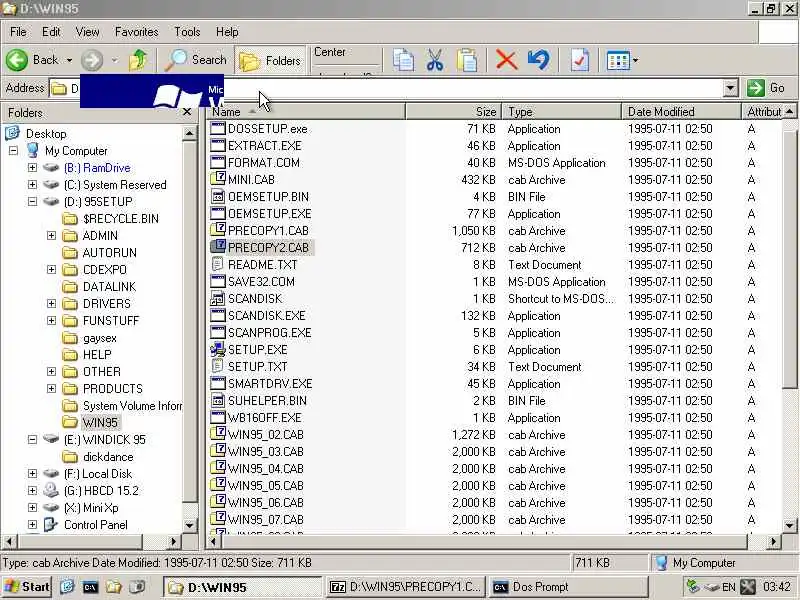Expand the DRIVERS folder node
Viewport: 800px width, 600px height.
51,303
